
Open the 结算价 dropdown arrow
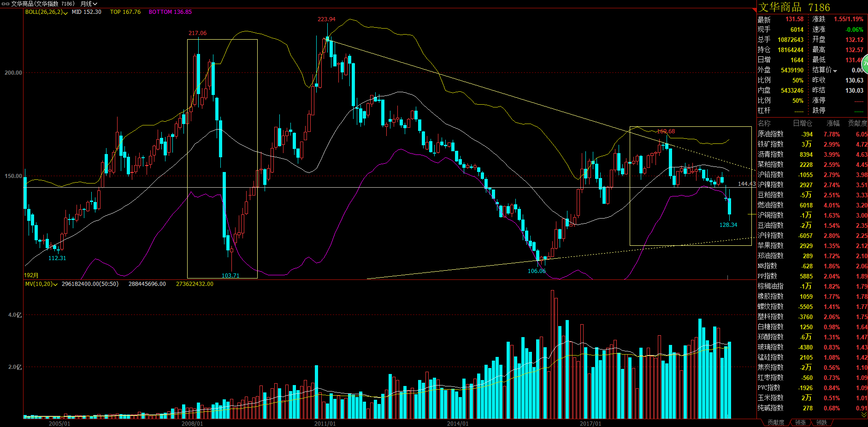click(835, 71)
